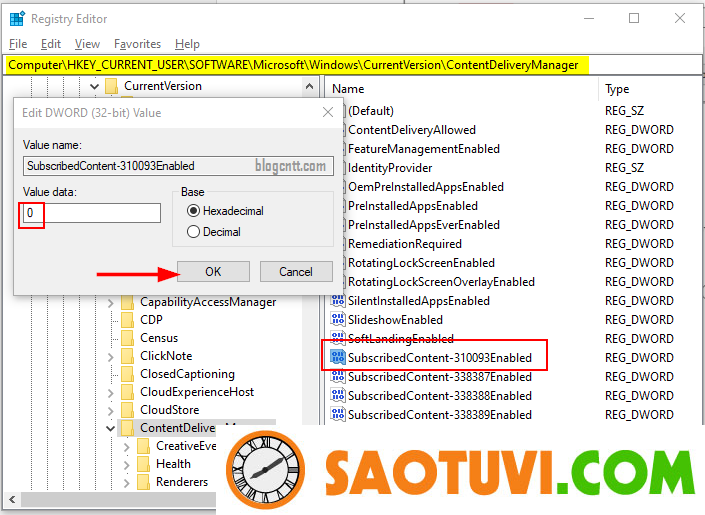The width and height of the screenshot is (705, 515).
Task: Click the ClickNote folder icon
Action: (128, 356)
